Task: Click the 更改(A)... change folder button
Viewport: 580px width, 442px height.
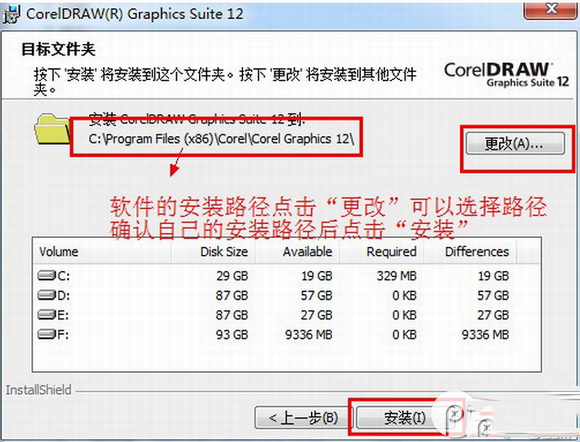Action: [515, 143]
